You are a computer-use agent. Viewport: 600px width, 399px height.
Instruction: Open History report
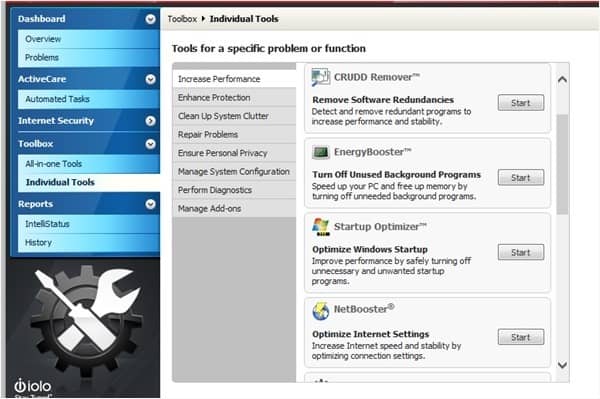click(x=88, y=243)
